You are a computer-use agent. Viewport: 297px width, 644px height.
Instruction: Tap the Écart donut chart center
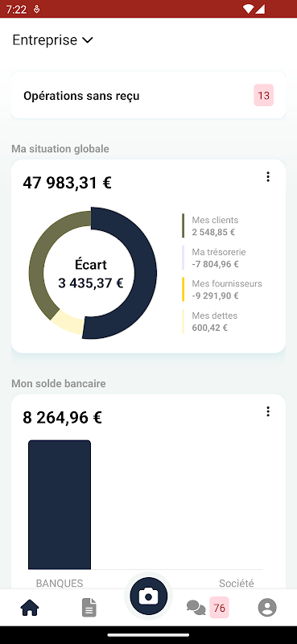tap(91, 274)
